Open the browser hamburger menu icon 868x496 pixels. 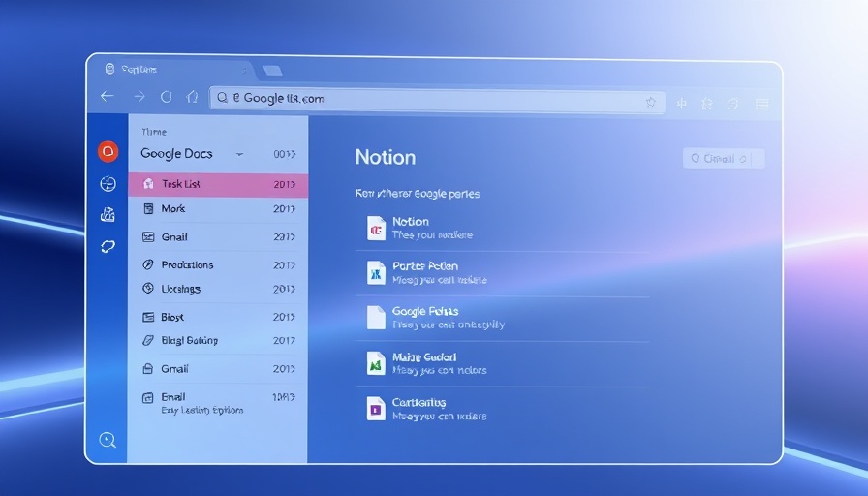[762, 103]
